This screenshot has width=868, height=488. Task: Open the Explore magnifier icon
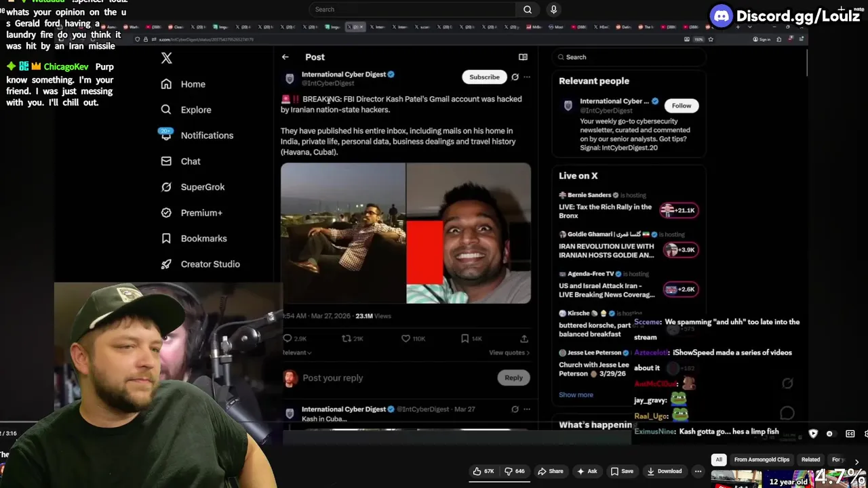(166, 110)
